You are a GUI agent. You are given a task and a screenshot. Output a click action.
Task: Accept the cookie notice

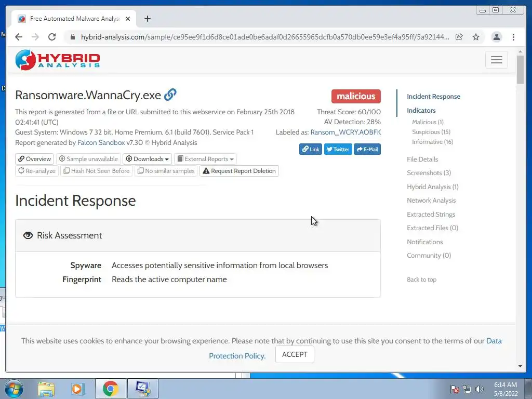pyautogui.click(x=295, y=354)
